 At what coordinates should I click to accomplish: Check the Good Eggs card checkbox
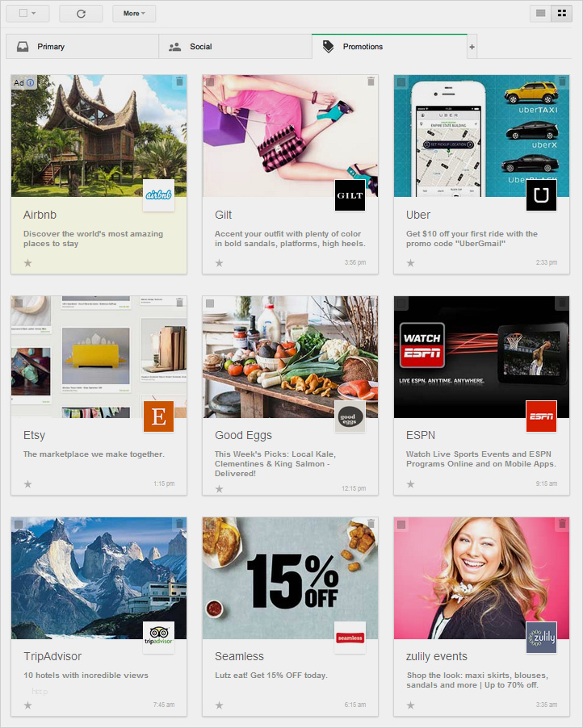click(x=210, y=303)
